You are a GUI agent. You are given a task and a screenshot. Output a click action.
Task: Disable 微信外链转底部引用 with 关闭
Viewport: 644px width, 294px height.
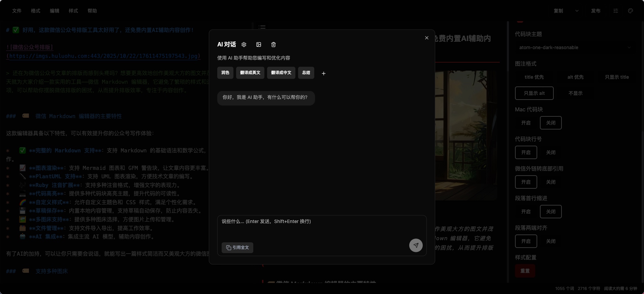pos(551,182)
